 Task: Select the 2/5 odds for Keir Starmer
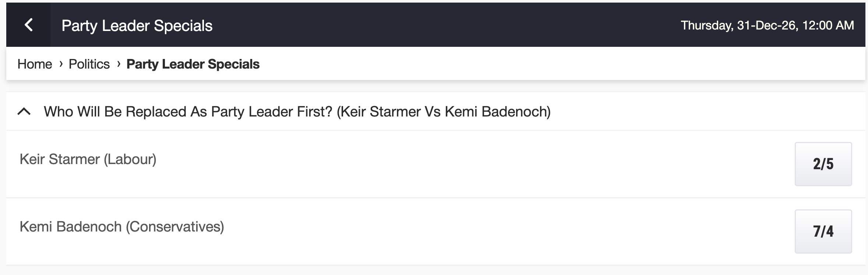823,164
